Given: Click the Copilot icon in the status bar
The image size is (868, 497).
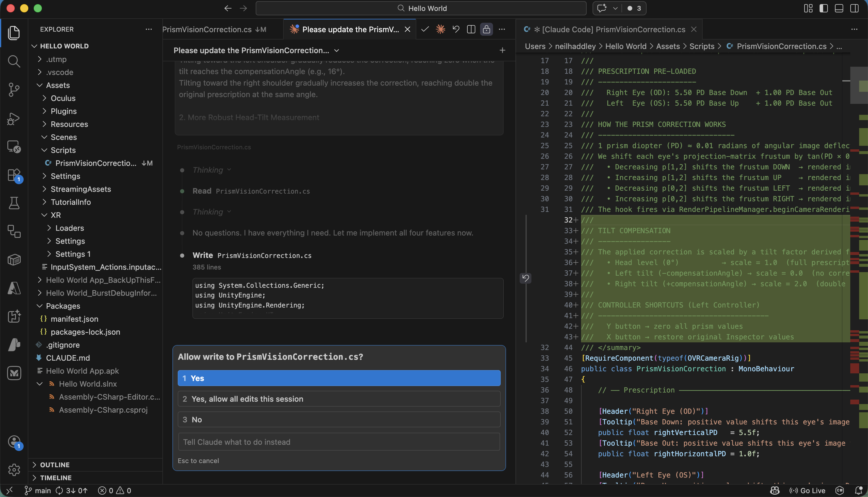Looking at the screenshot, I should 774,491.
